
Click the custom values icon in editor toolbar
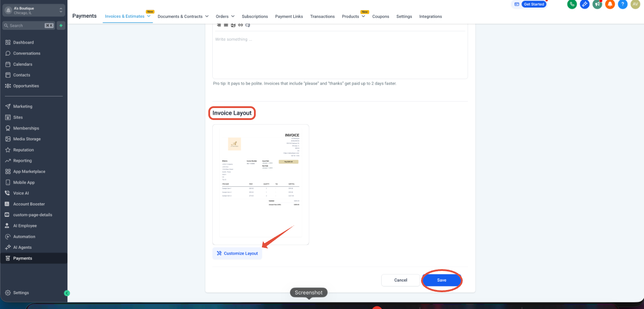pyautogui.click(x=247, y=25)
